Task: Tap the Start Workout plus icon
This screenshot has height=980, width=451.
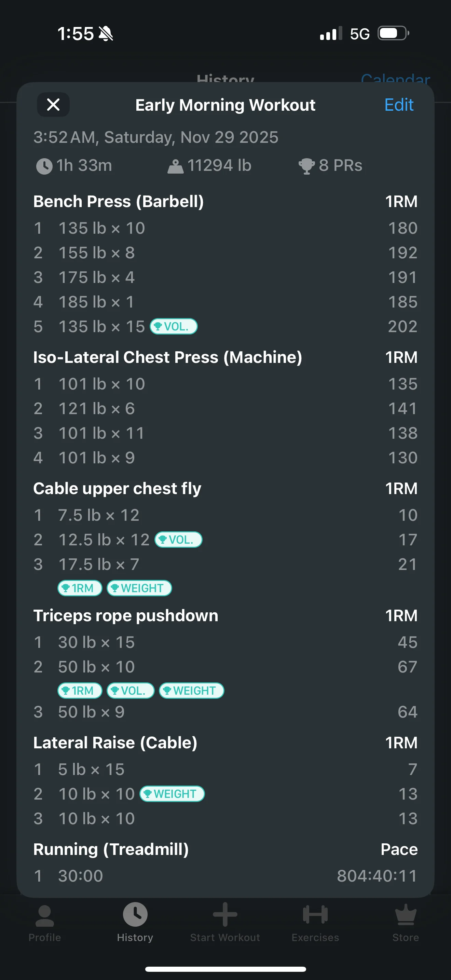Action: click(x=225, y=914)
